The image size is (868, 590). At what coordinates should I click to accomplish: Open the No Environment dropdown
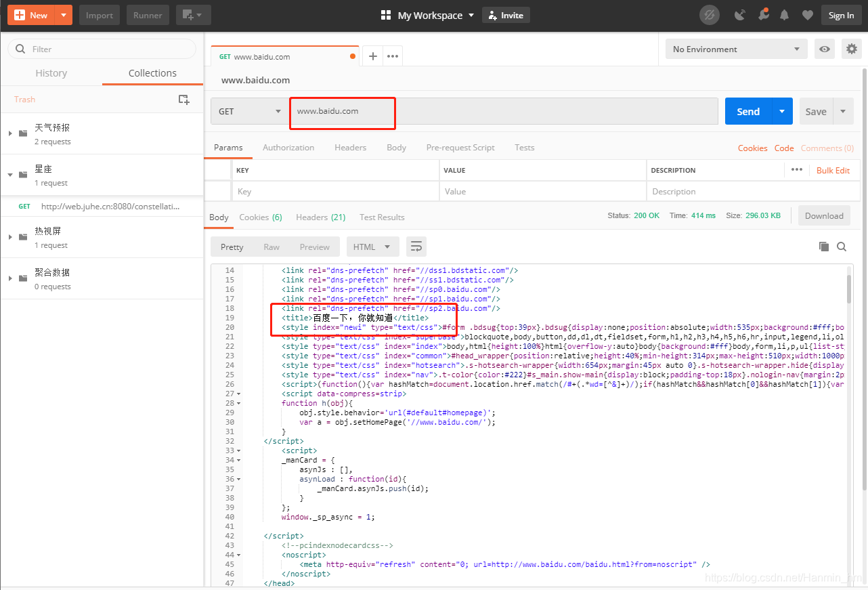tap(737, 49)
